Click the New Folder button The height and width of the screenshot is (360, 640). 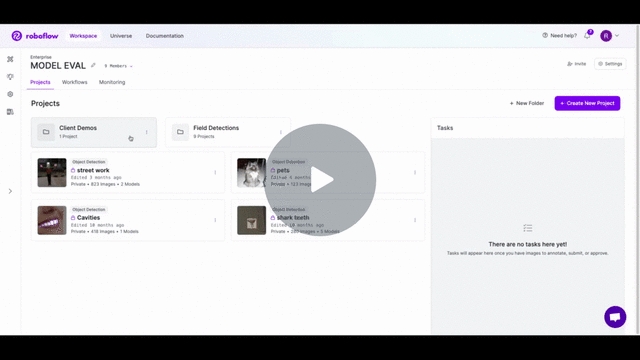527,103
